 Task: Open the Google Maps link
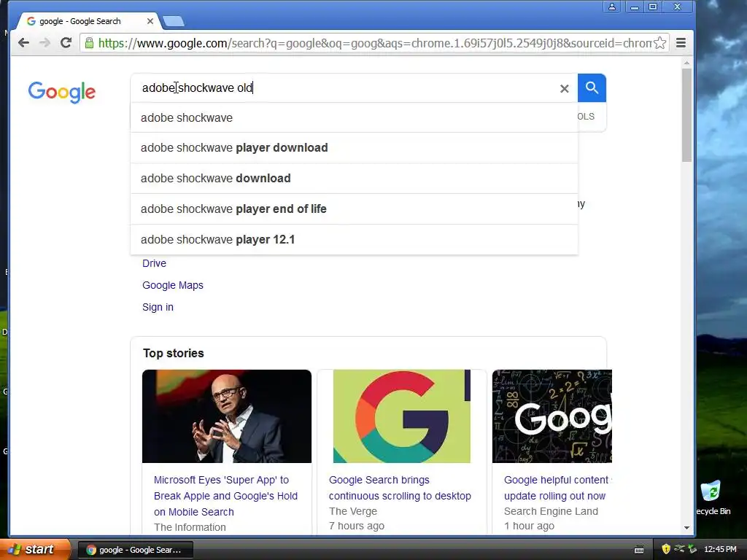173,285
